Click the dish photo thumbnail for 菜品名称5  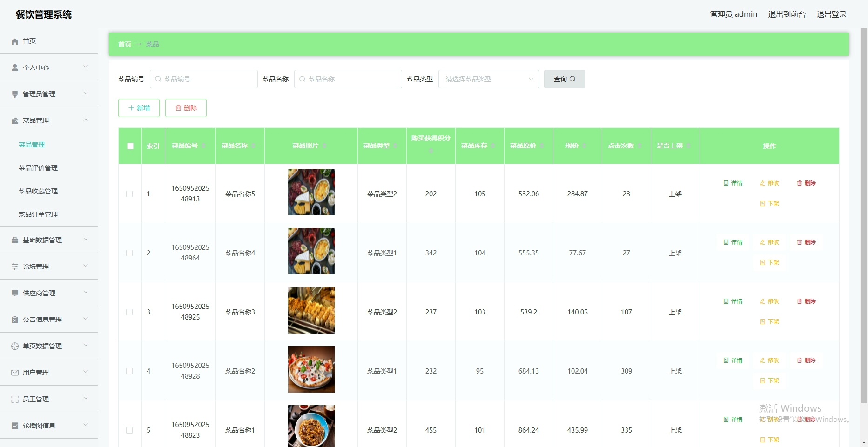pyautogui.click(x=311, y=192)
